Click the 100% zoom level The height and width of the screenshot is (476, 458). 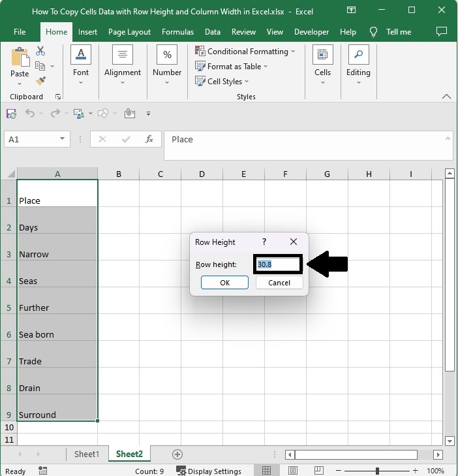435,471
